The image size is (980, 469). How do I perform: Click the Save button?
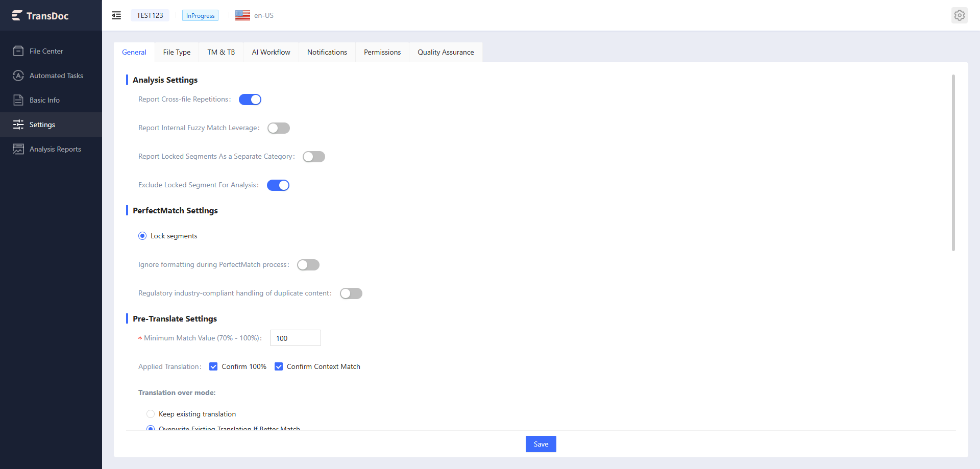(x=541, y=444)
